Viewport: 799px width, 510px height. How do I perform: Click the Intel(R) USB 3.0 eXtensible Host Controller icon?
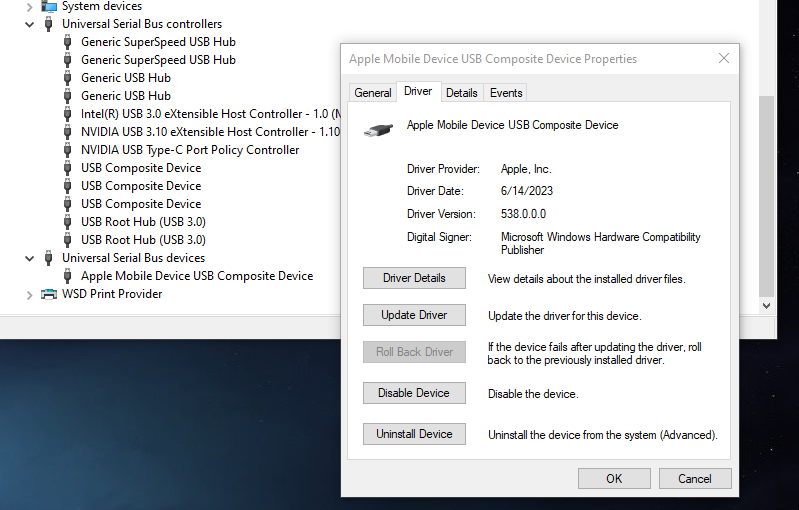[67, 114]
